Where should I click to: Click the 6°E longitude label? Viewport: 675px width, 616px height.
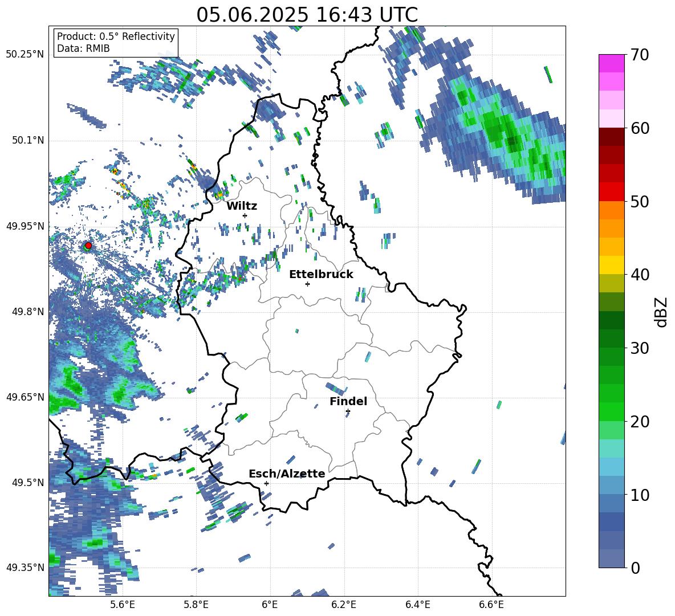(270, 605)
